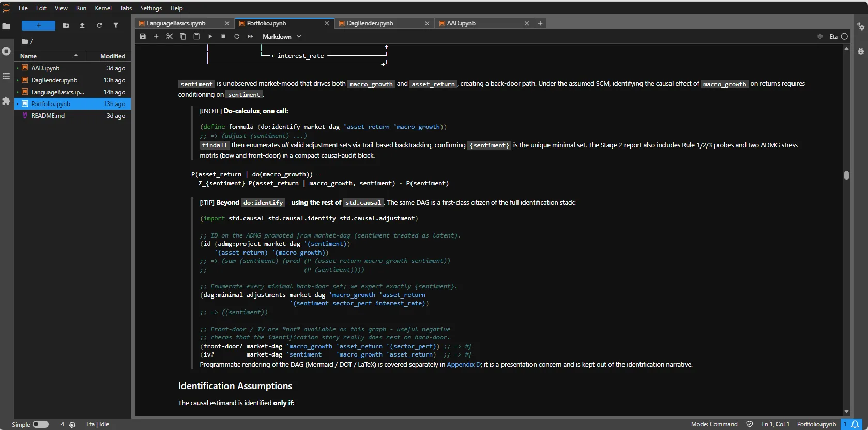Open the Tabs menu
Viewport: 868px width, 430px height.
[x=126, y=8]
